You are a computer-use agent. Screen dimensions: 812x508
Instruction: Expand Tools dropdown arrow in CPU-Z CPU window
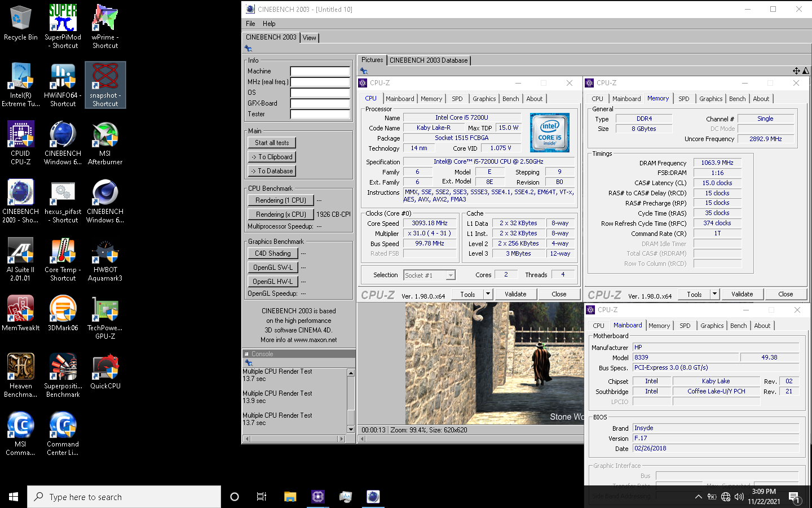pos(488,294)
